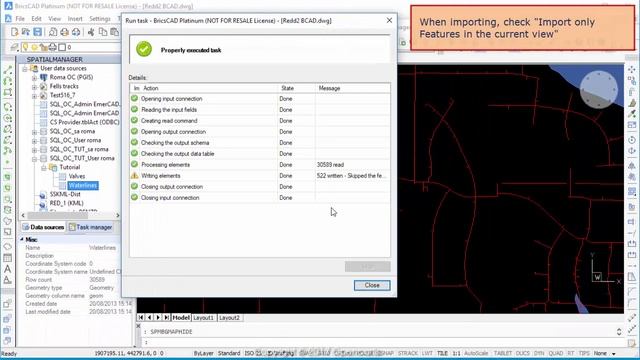Expand Test516_7 node
Viewport: 640px width, 360px height.
(34, 96)
